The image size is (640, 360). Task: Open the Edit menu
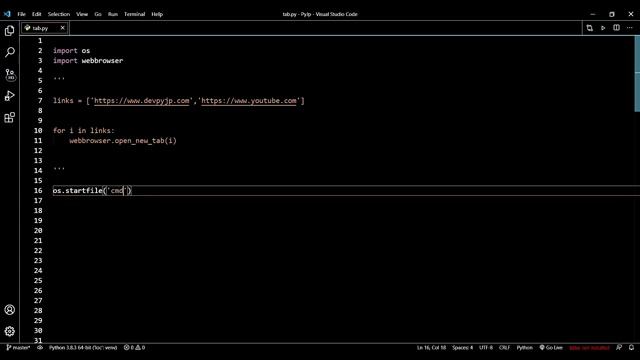click(x=37, y=14)
